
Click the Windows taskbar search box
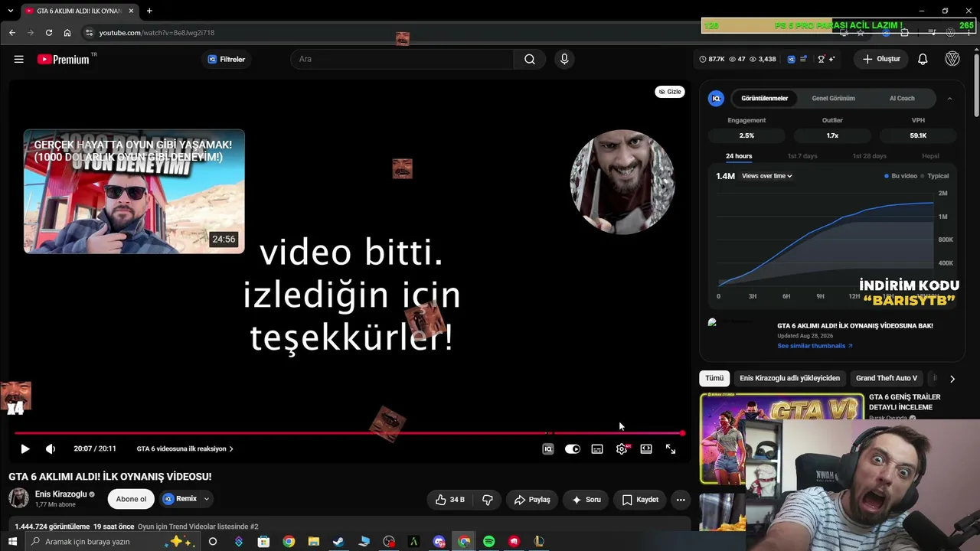pos(113,542)
